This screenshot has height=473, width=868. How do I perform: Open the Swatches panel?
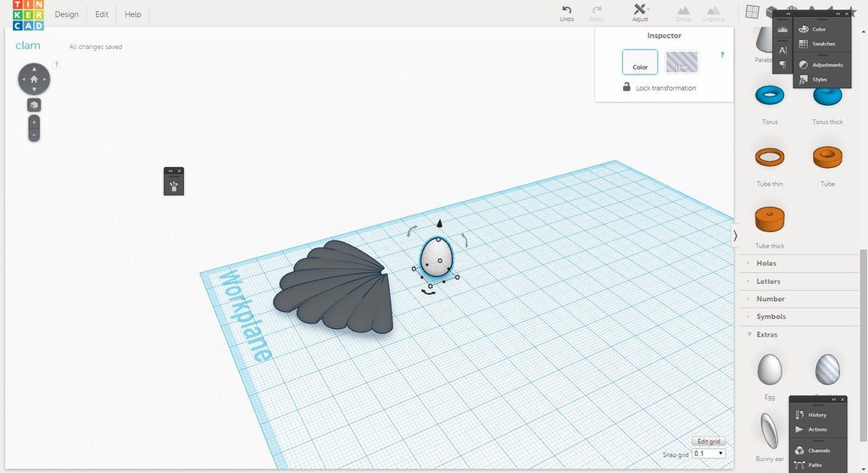click(x=818, y=44)
